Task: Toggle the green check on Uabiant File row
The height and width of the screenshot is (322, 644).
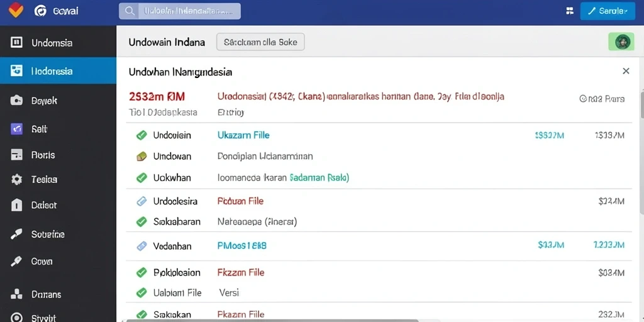Action: (x=142, y=293)
